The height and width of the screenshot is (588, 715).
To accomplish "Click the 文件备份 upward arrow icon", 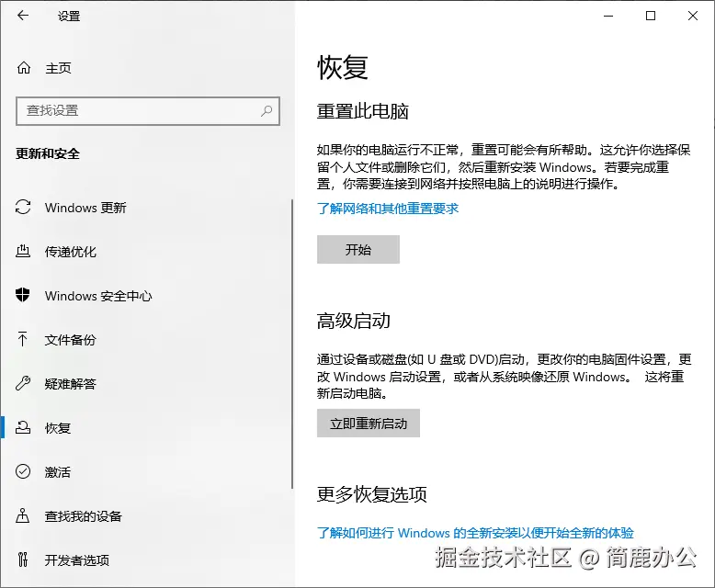I will click(22, 339).
